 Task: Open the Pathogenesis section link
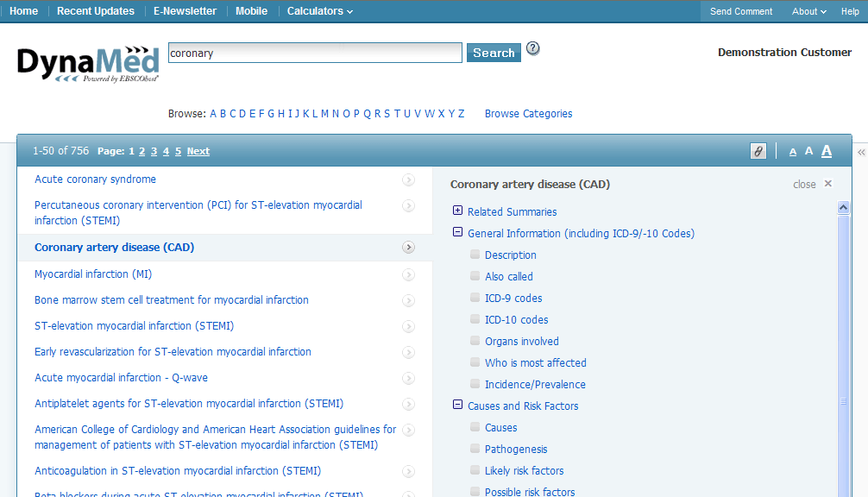[516, 450]
